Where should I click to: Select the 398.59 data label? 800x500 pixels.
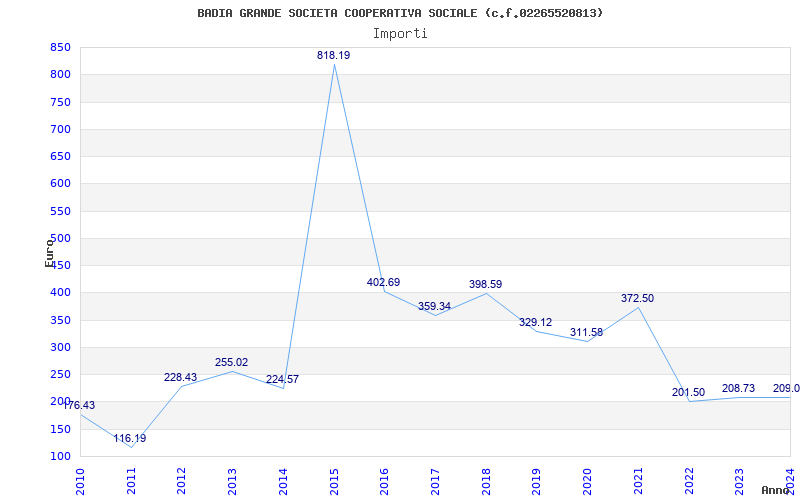click(x=485, y=284)
